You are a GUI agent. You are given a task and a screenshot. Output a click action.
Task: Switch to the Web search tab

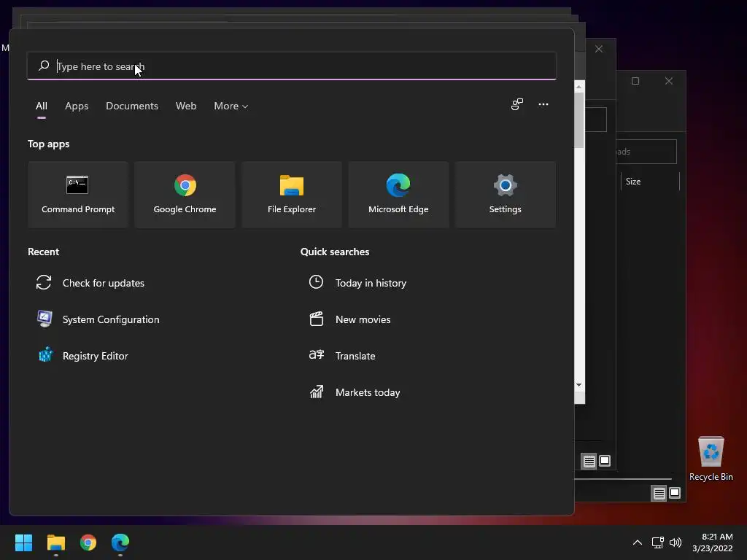(x=186, y=106)
